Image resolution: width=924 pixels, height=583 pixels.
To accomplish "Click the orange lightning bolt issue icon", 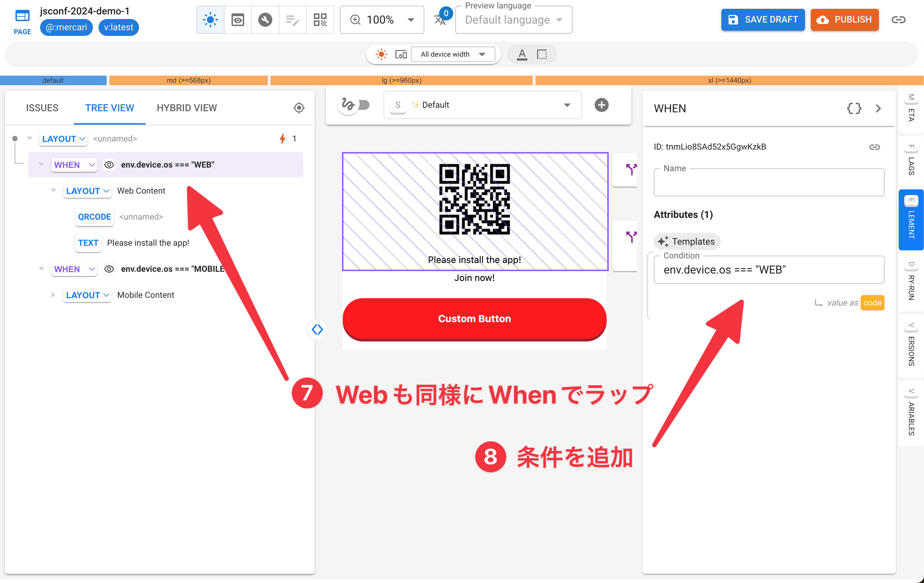I will pyautogui.click(x=283, y=139).
